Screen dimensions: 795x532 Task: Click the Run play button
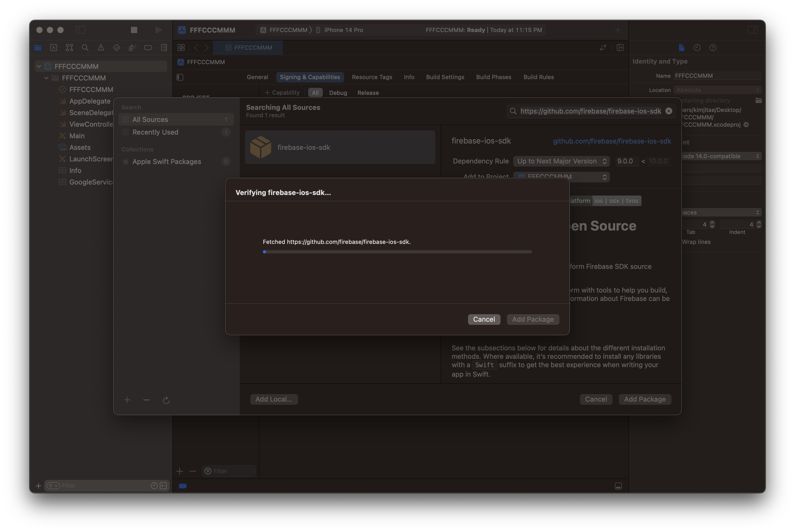(x=159, y=30)
